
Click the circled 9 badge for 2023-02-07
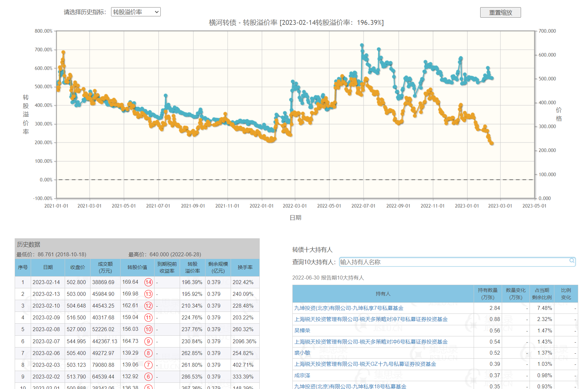pos(148,341)
